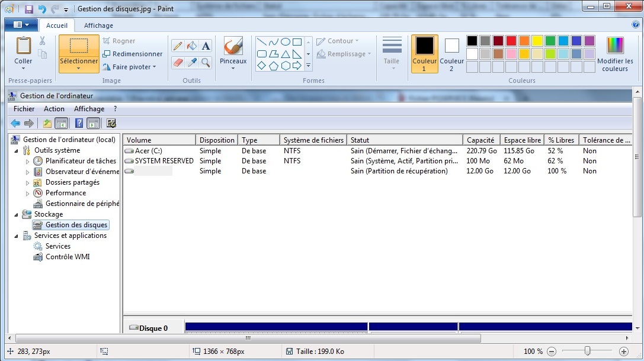Activate the Text tool
644x361 pixels.
[206, 46]
